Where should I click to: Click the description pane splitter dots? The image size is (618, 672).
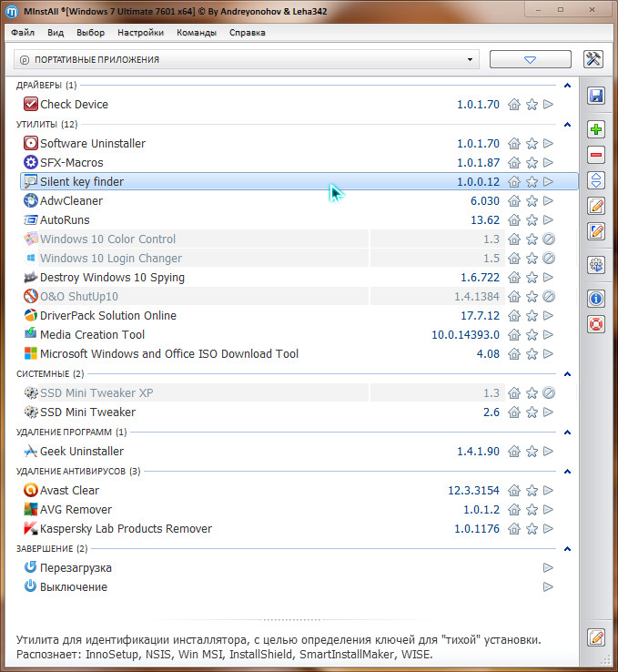tap(291, 620)
